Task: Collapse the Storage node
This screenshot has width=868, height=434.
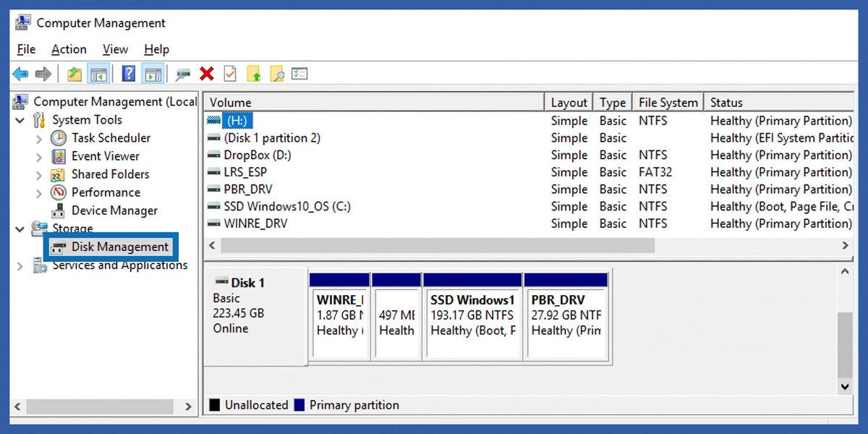Action: pyautogui.click(x=20, y=229)
